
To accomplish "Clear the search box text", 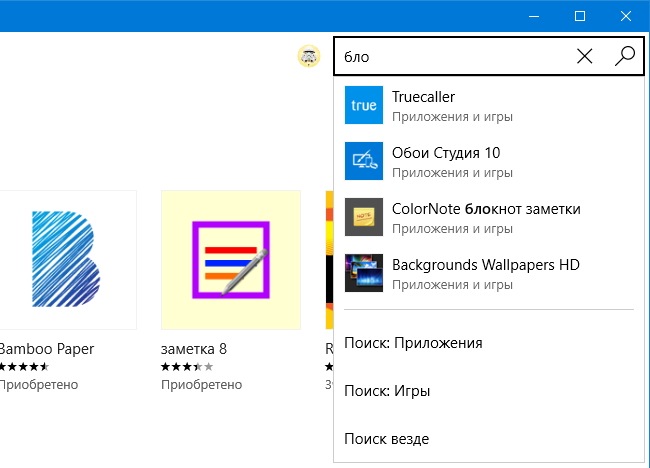I will [585, 56].
